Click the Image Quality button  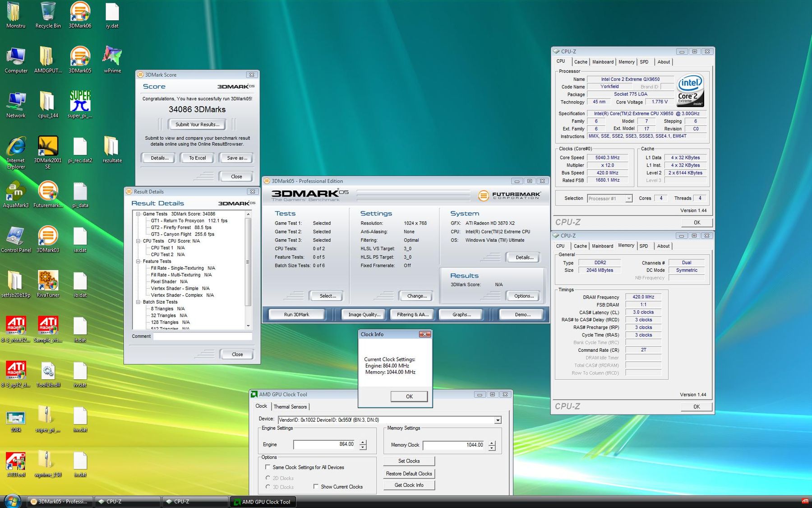364,315
